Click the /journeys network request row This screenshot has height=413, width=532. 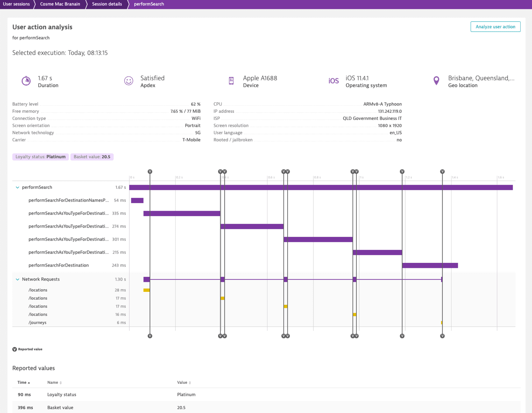pyautogui.click(x=37, y=322)
